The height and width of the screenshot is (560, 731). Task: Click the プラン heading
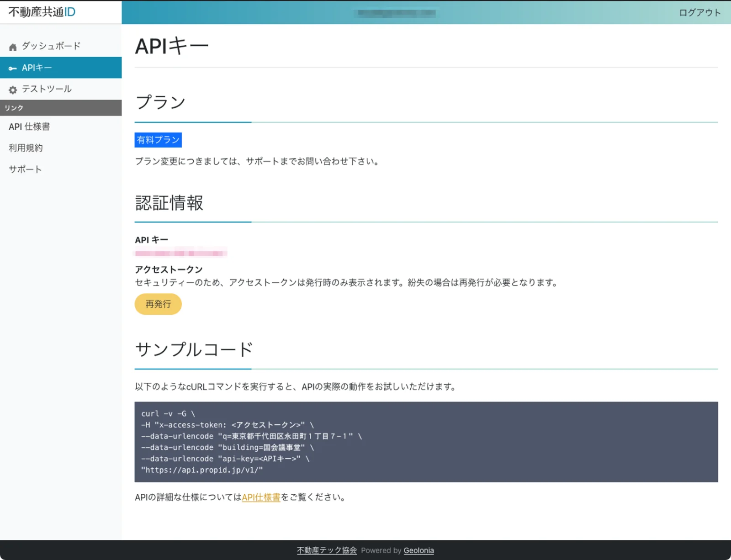click(160, 102)
